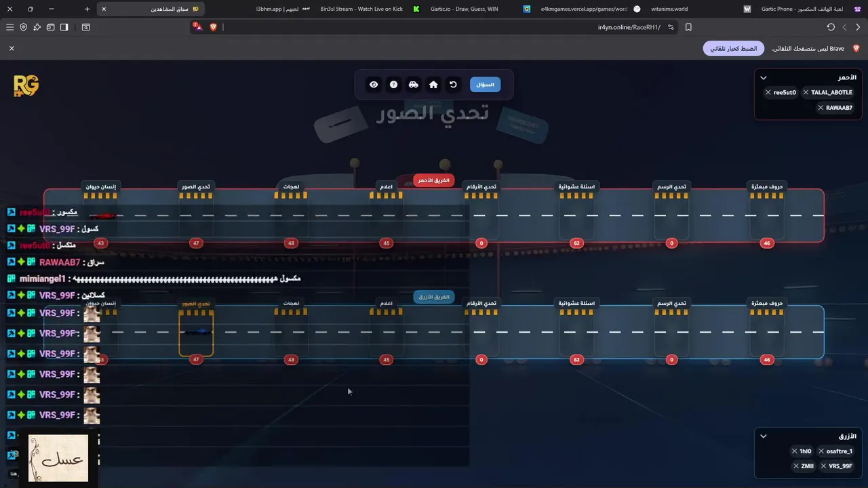Screen dimensions: 868x488
Task: Select red track تحدي الرسم checkpoint
Action: pos(672,215)
